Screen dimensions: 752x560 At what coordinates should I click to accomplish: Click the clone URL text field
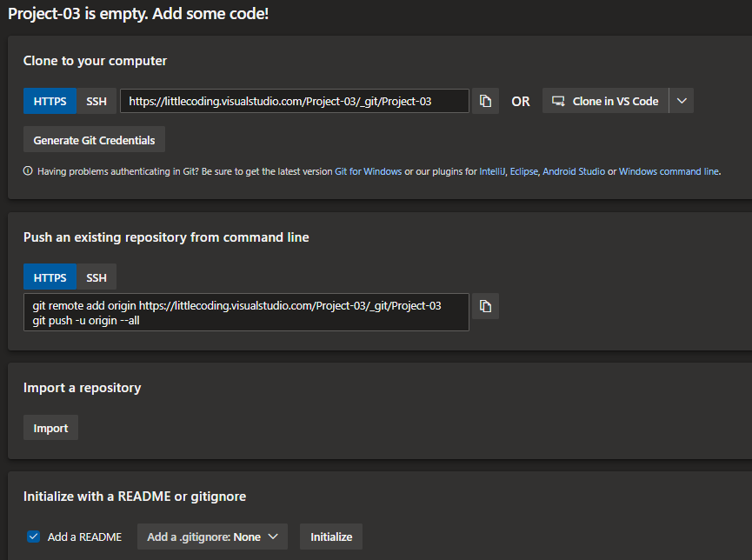click(294, 101)
